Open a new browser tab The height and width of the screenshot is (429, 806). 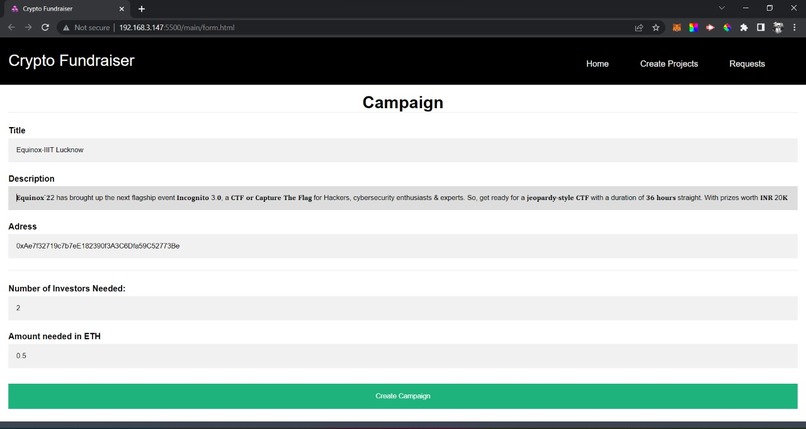141,9
